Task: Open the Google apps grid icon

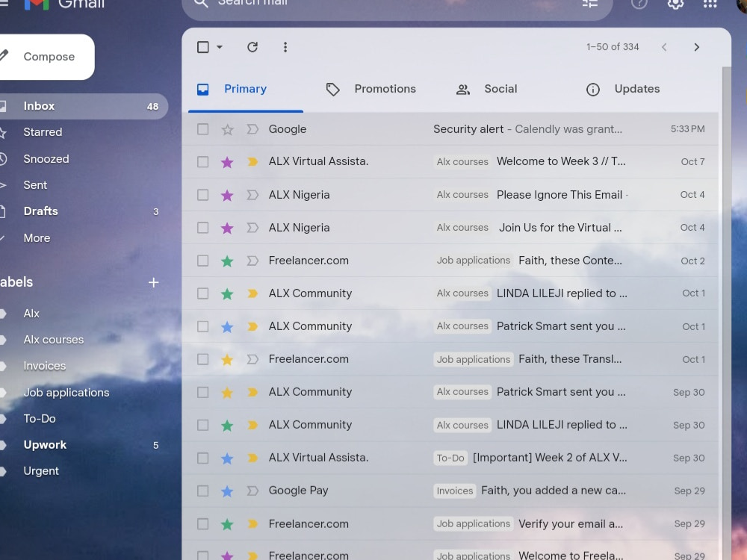Action: 710,3
